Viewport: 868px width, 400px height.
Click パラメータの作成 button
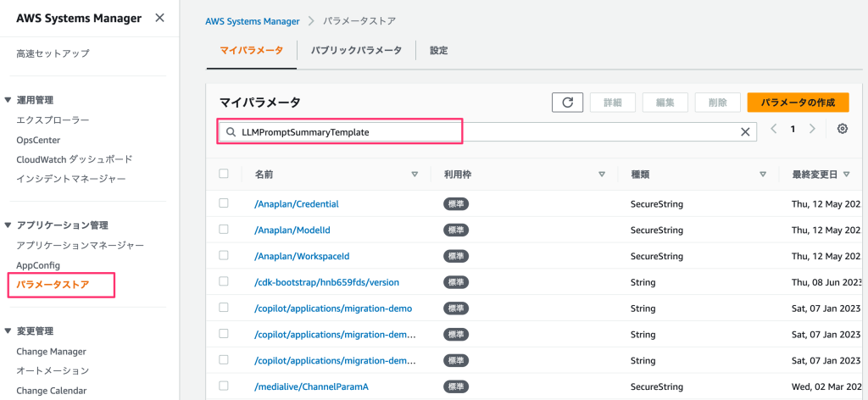(798, 103)
